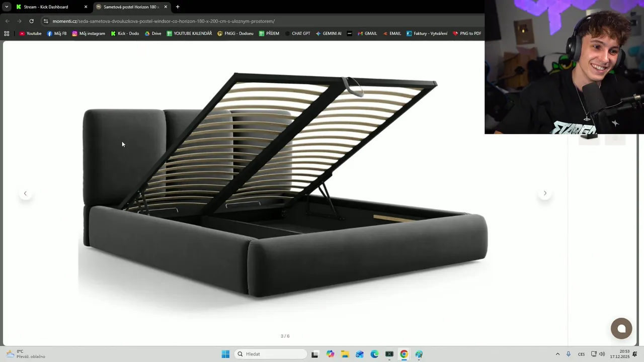This screenshot has width=644, height=362.
Task: Click the Hledat taskbar search box
Action: tap(271, 354)
